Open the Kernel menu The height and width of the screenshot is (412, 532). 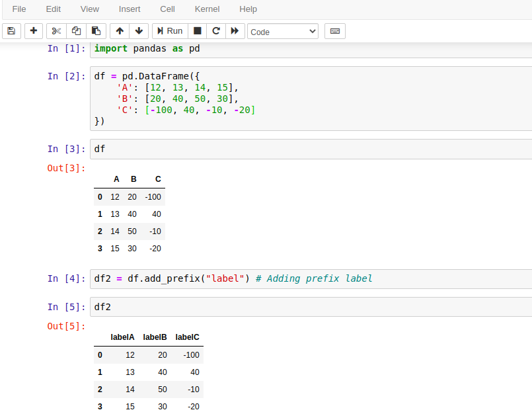tap(207, 9)
